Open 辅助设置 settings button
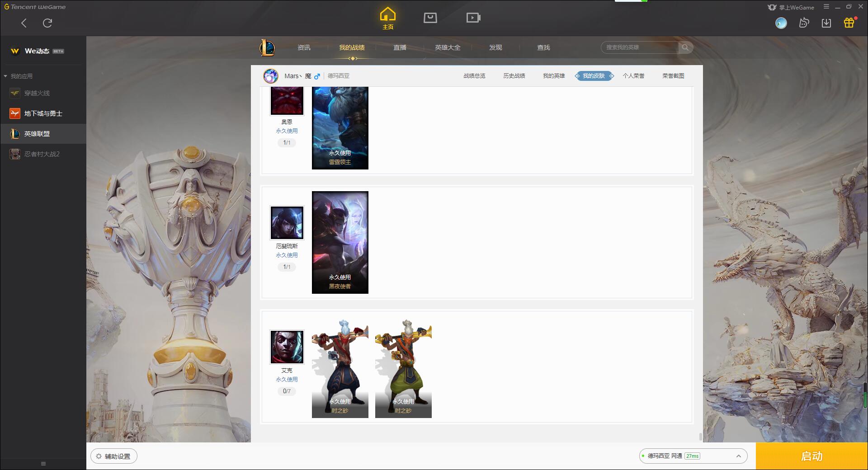This screenshot has height=470, width=868. [x=114, y=456]
